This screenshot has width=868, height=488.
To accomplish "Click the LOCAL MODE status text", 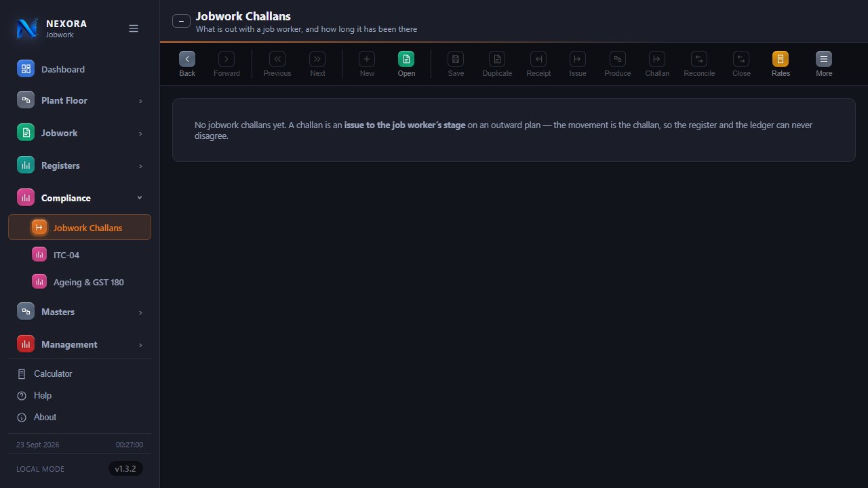I will 40,469.
